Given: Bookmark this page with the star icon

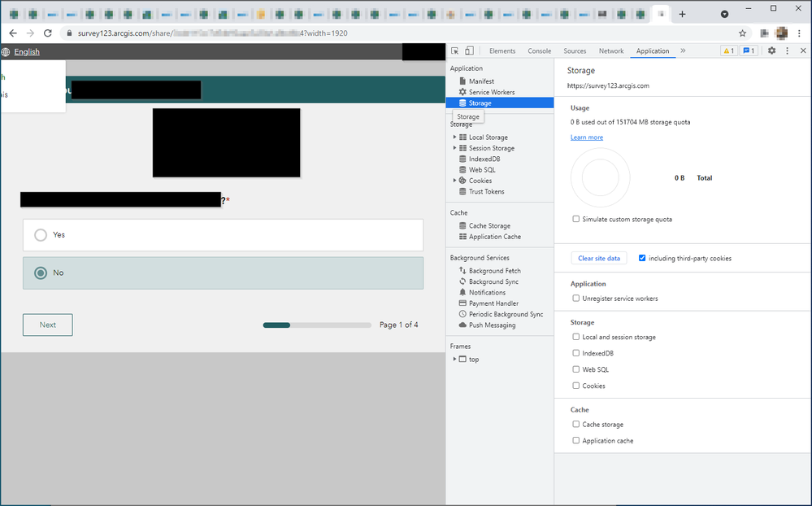Looking at the screenshot, I should point(743,33).
